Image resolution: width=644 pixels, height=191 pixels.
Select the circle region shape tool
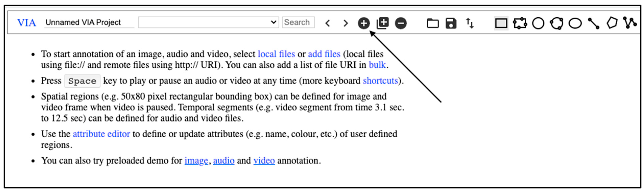[538, 23]
